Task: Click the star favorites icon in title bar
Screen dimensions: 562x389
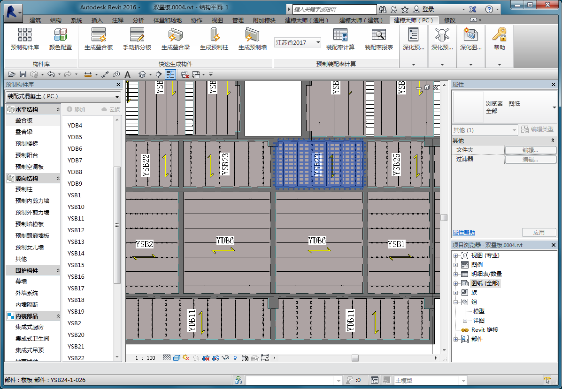Action: (x=405, y=9)
